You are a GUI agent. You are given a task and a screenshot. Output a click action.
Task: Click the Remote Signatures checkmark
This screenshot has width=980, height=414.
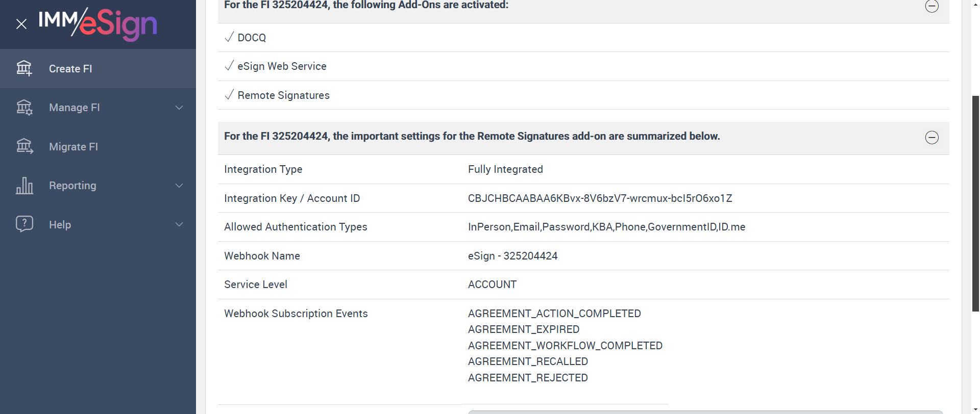click(229, 95)
